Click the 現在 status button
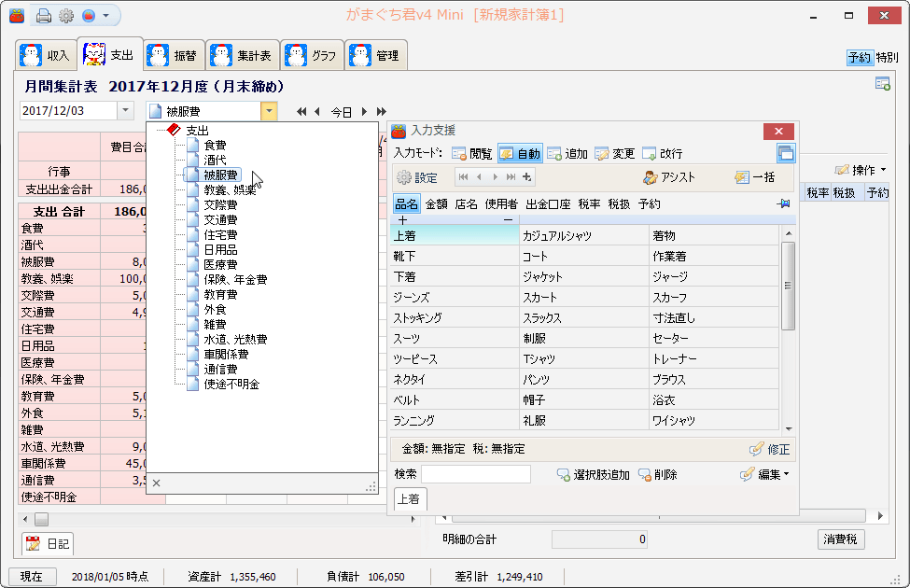This screenshot has width=910, height=588. 32,577
